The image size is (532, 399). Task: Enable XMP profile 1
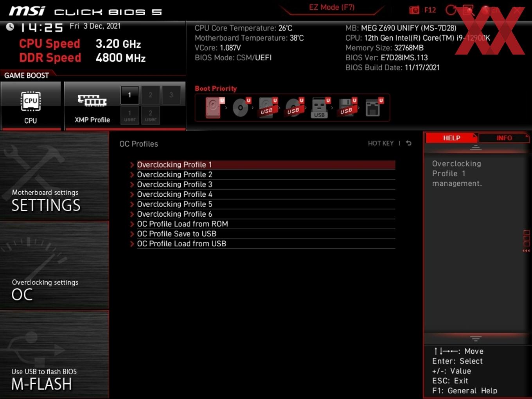(129, 95)
